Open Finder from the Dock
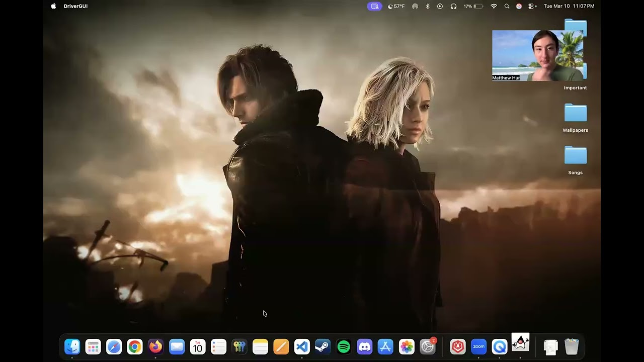 pos(72,346)
